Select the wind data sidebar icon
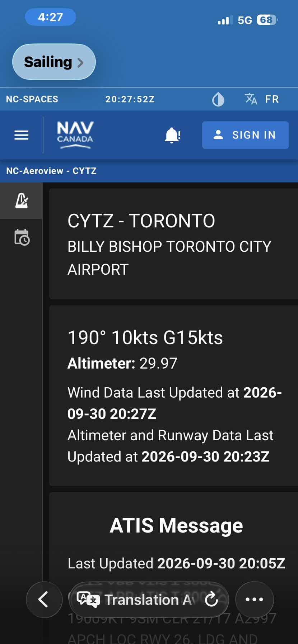The height and width of the screenshot is (644, 298). pyautogui.click(x=22, y=201)
